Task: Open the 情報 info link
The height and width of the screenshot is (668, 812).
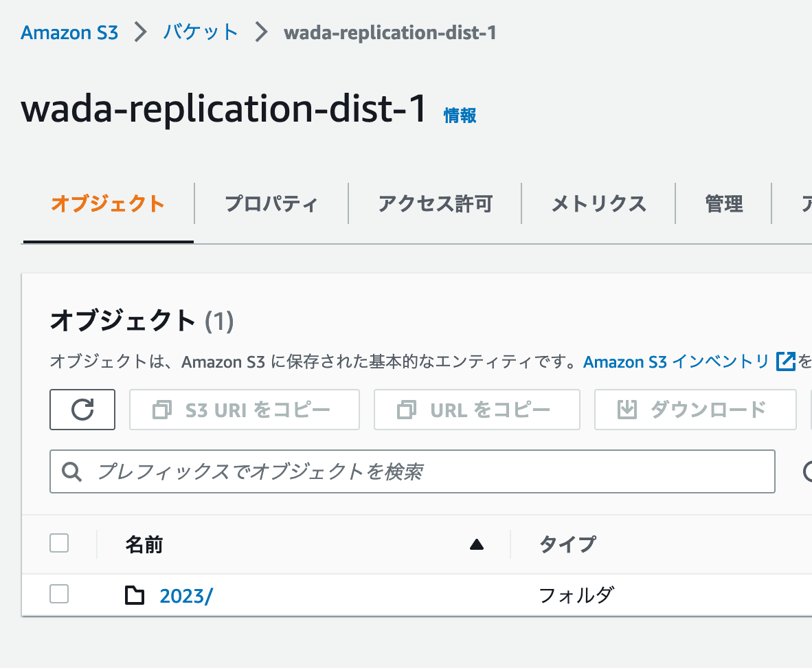Action: pos(460,115)
